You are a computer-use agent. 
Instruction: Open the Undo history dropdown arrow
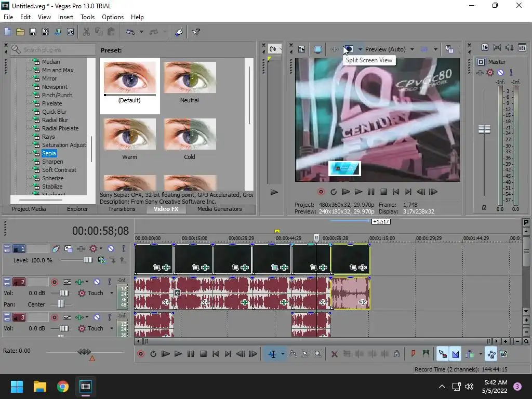tap(141, 32)
